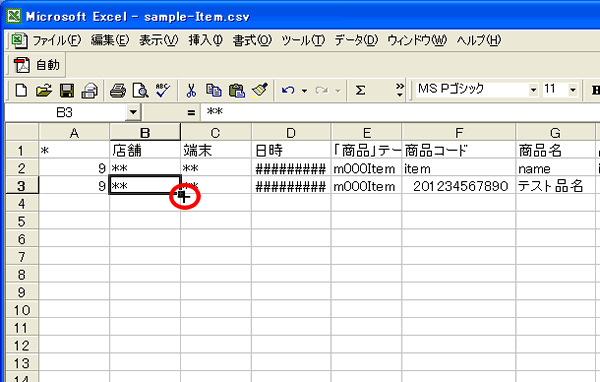Click the Acrobat PDF icon beside 自動
This screenshot has width=600, height=382.
tap(22, 65)
